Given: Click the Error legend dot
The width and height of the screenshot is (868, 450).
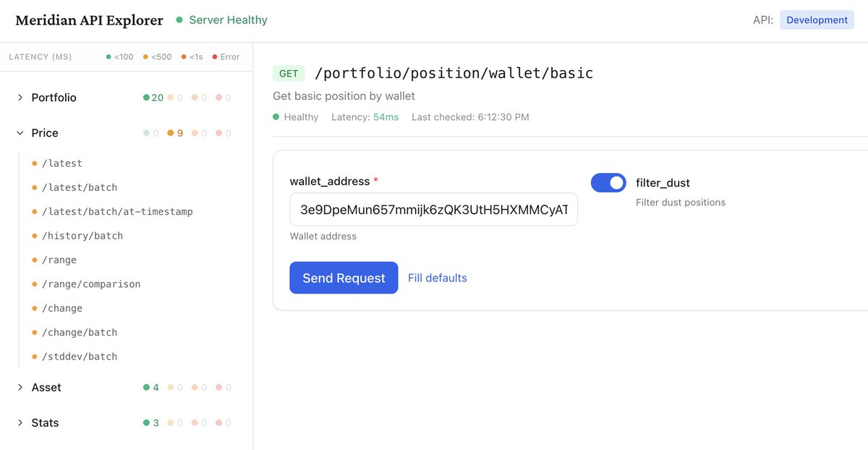Looking at the screenshot, I should (x=215, y=57).
